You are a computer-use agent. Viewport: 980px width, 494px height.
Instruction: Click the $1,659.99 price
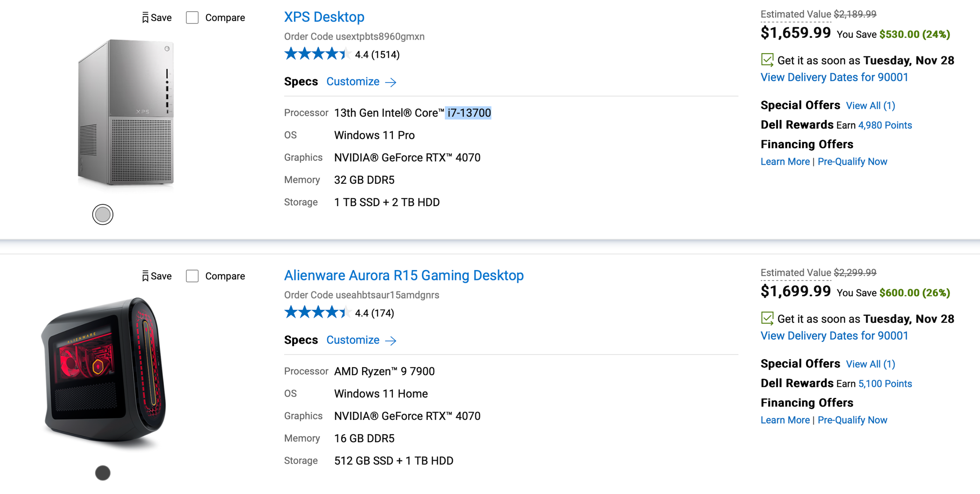pyautogui.click(x=796, y=33)
